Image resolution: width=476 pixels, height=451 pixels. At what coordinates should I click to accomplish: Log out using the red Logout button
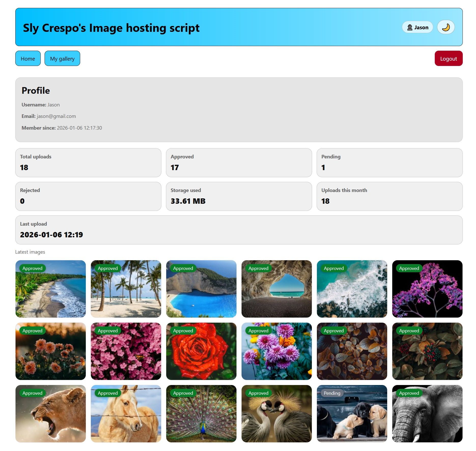[449, 59]
